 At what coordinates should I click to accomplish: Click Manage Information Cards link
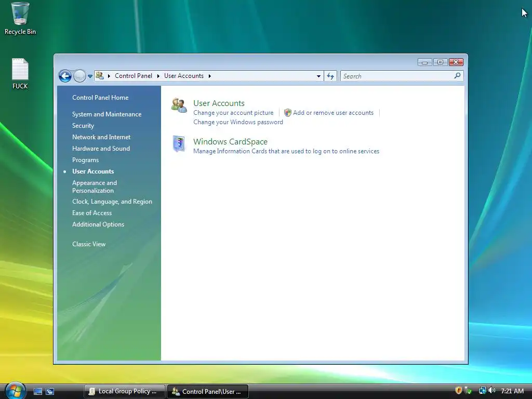[x=286, y=151]
